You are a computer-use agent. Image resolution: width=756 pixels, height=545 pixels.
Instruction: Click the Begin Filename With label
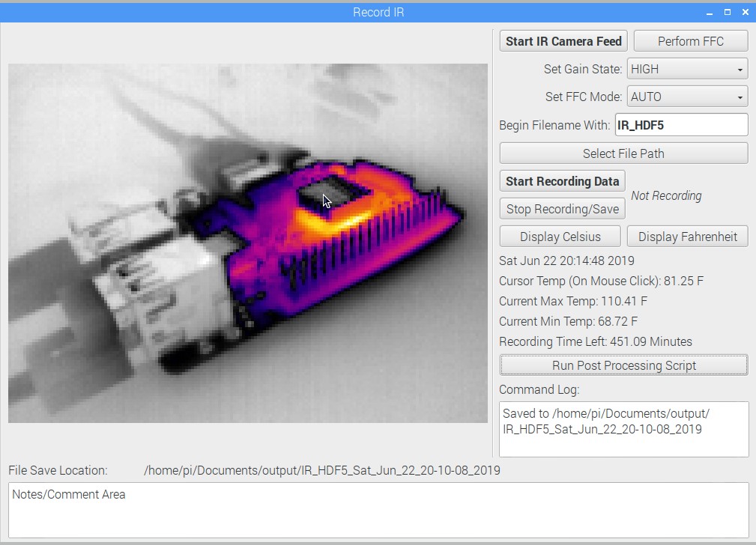pos(554,125)
